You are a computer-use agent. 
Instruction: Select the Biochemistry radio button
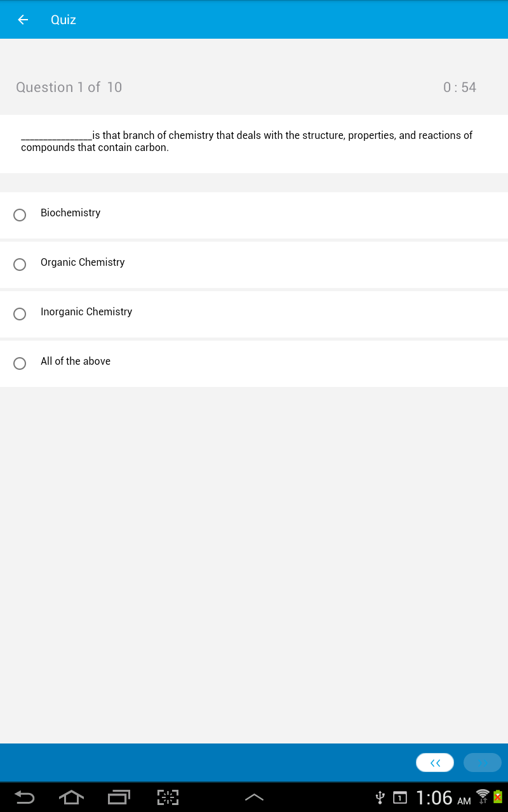click(20, 215)
